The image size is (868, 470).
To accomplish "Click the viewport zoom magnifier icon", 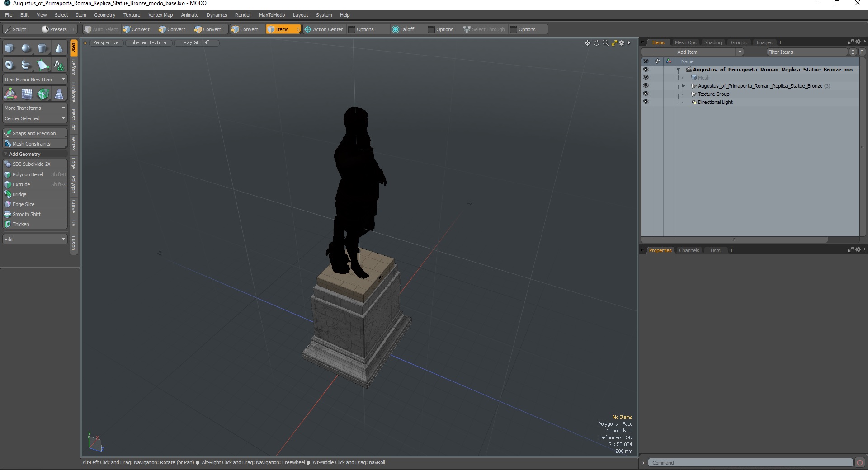I will [605, 43].
